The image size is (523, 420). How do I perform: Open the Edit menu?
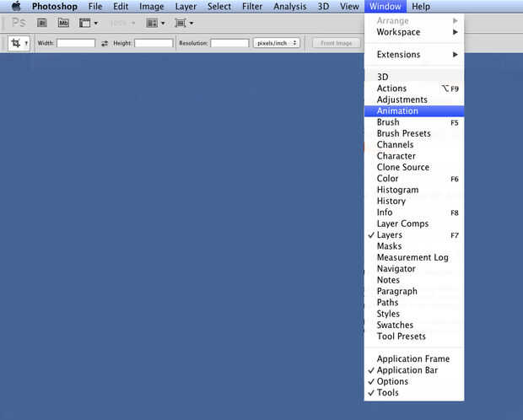[x=121, y=7]
